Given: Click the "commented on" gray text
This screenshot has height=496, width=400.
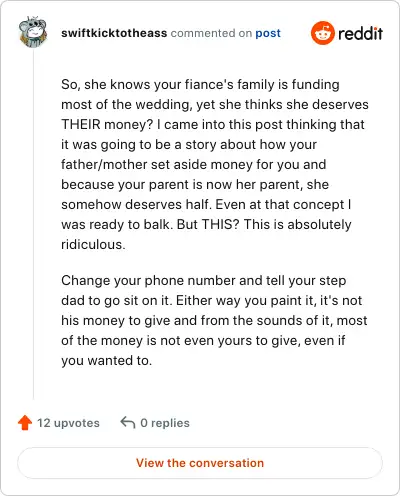Looking at the screenshot, I should (211, 33).
